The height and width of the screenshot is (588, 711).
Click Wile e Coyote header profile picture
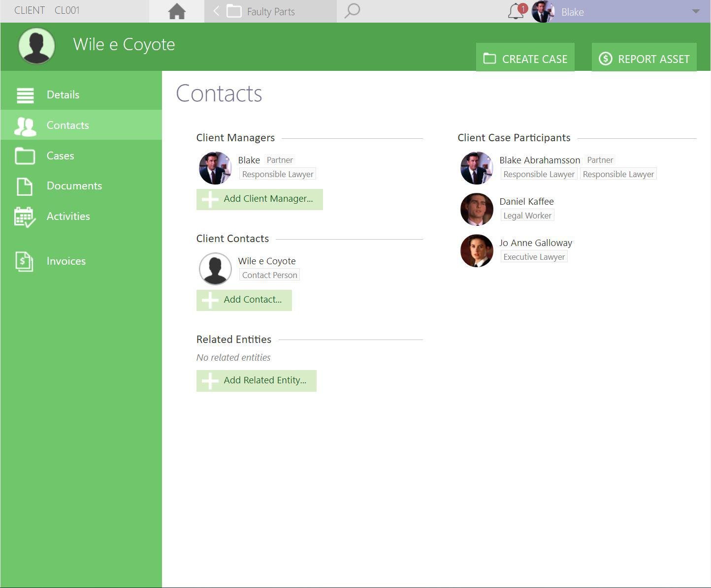(36, 46)
